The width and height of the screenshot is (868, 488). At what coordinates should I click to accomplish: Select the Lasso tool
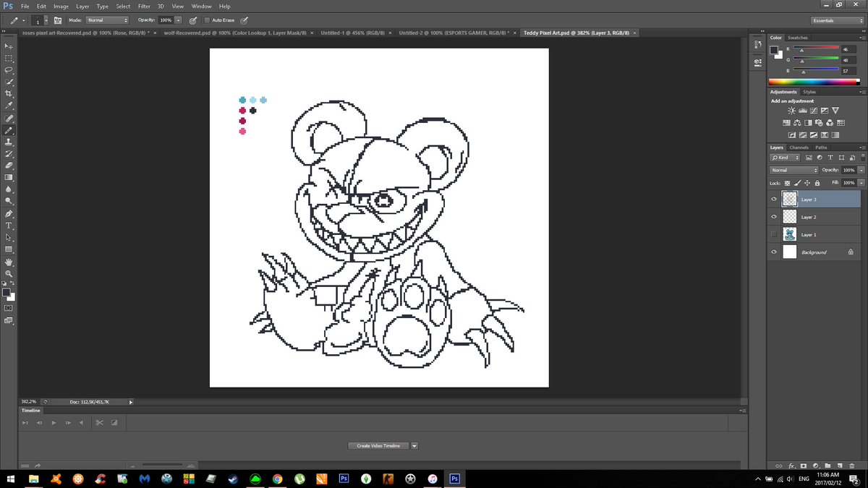[9, 70]
